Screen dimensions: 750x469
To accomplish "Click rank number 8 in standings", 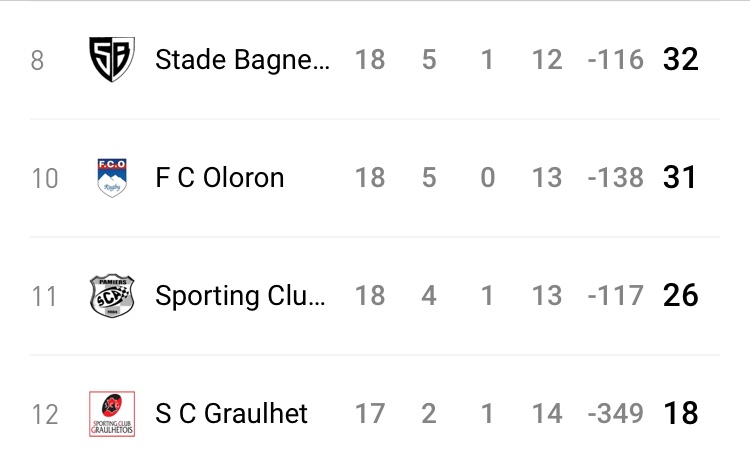I will pos(38,61).
